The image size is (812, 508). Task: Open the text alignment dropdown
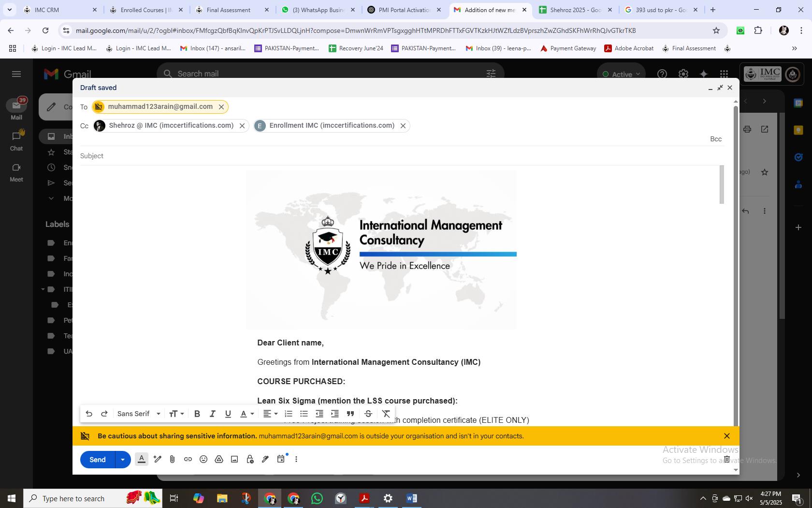click(x=270, y=414)
